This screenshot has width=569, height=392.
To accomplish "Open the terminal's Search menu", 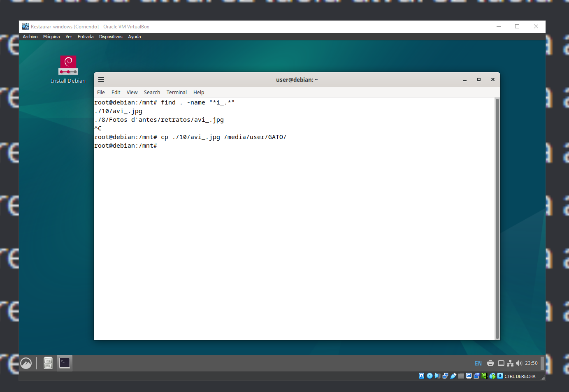I will click(x=152, y=93).
